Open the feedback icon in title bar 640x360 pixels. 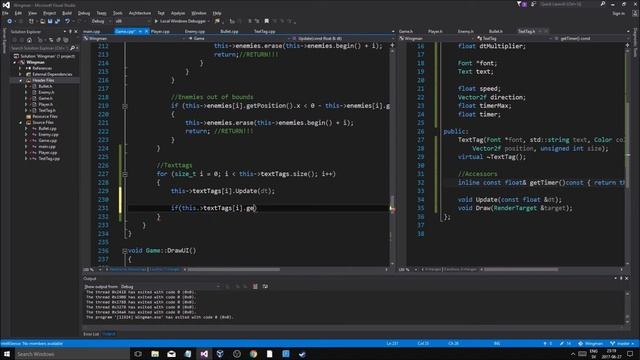tap(533, 4)
